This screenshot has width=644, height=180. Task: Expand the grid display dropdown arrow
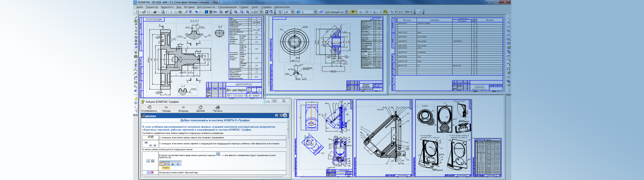click(370, 12)
